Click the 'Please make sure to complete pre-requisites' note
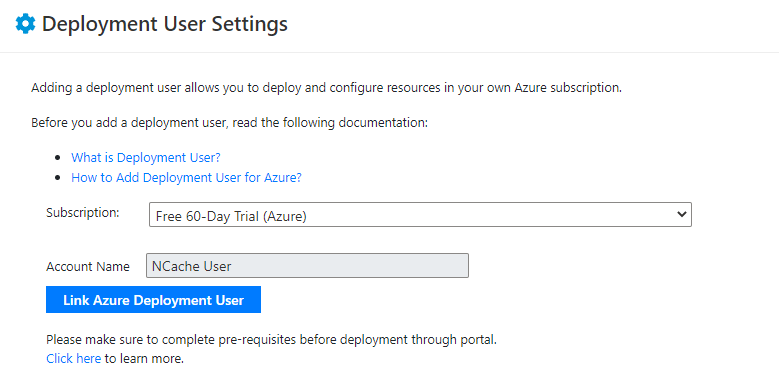This screenshot has height=386, width=779. point(271,340)
